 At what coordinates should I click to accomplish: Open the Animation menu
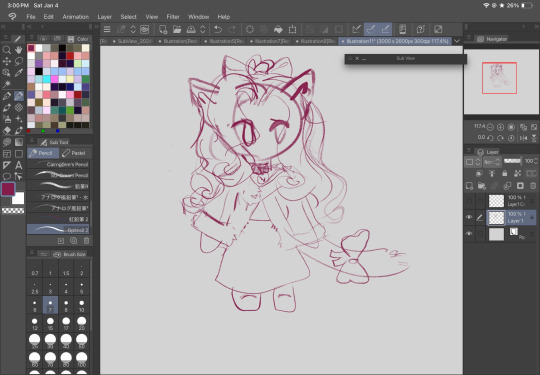(76, 17)
